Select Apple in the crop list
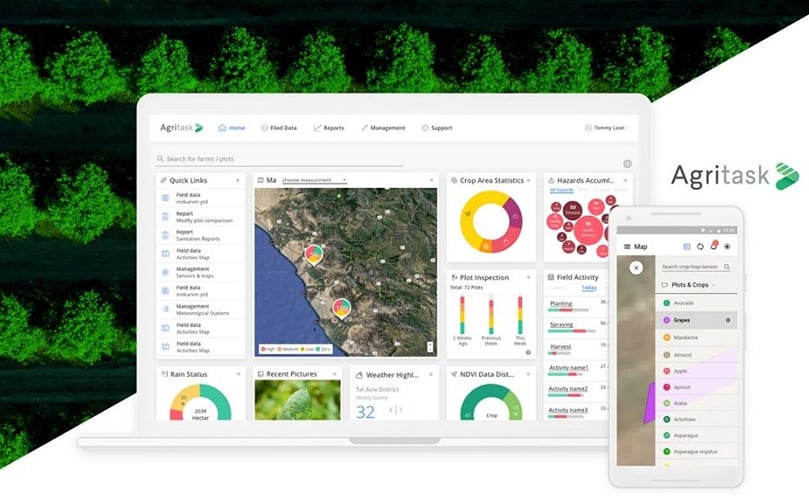The height and width of the screenshot is (501, 809). point(696,371)
